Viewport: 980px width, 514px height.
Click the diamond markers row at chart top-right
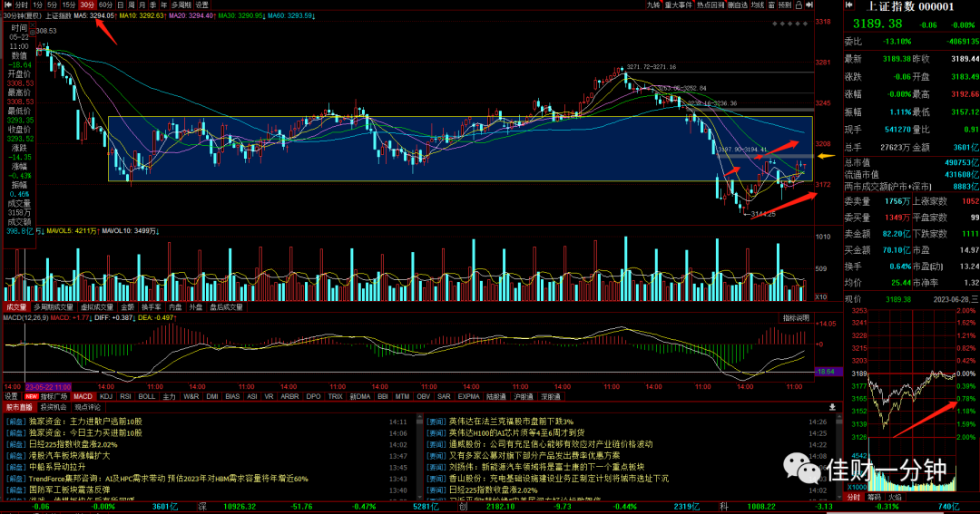tap(790, 24)
